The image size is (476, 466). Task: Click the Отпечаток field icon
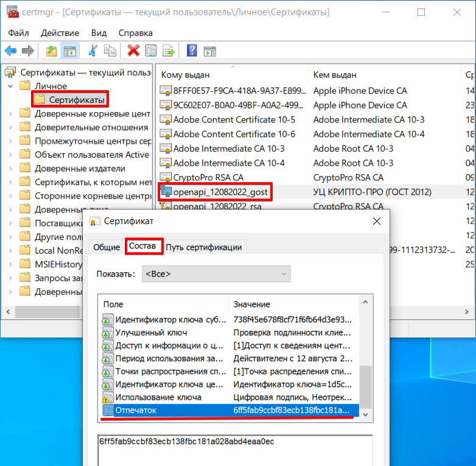point(108,410)
